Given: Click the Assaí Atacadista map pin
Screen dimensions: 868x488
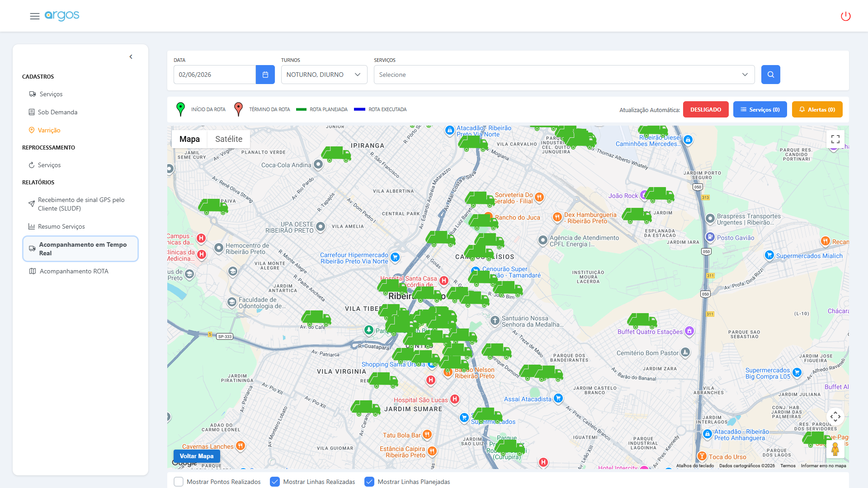Looking at the screenshot, I should tap(558, 398).
